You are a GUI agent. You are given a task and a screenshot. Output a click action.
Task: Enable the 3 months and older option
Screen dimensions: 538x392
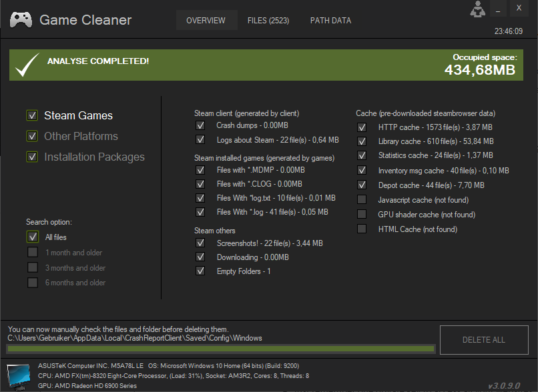(x=33, y=267)
